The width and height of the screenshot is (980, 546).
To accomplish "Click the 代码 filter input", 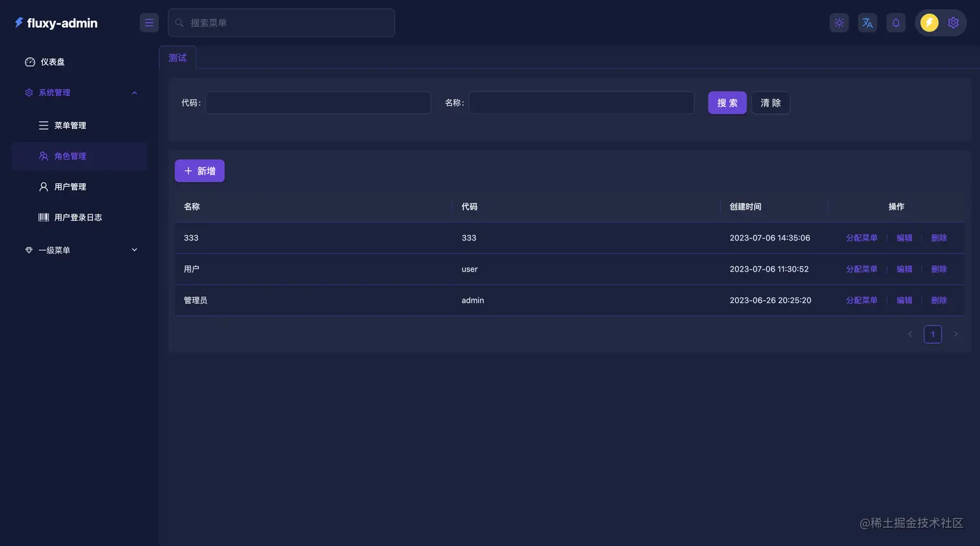I will pyautogui.click(x=318, y=103).
